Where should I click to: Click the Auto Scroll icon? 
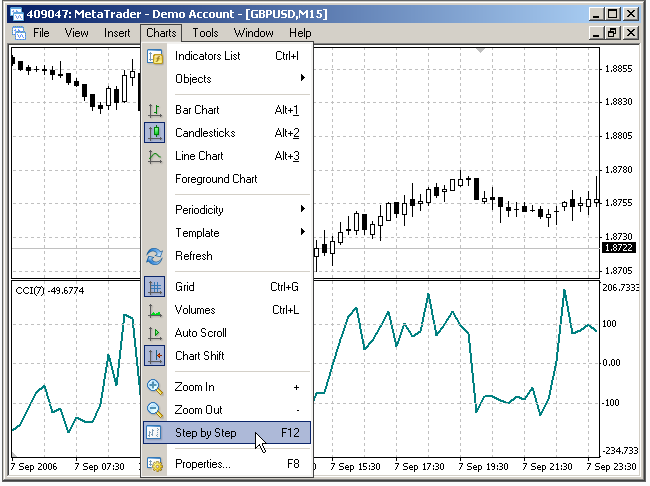[x=155, y=333]
